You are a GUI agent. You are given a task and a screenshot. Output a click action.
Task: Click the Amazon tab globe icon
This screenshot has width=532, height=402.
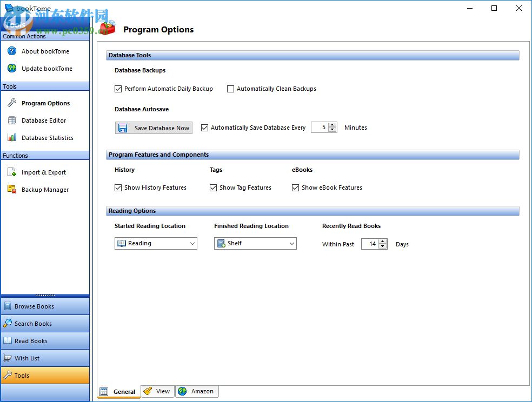click(182, 391)
